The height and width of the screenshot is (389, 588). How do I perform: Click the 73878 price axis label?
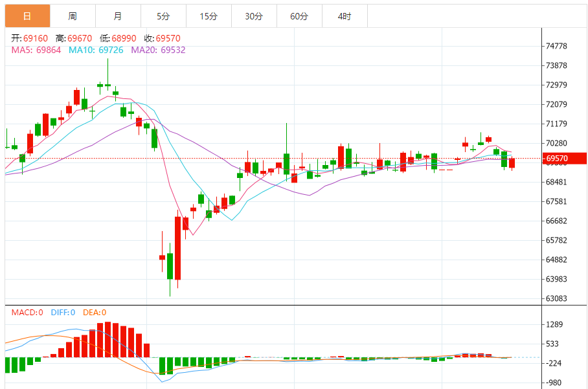tap(556, 65)
